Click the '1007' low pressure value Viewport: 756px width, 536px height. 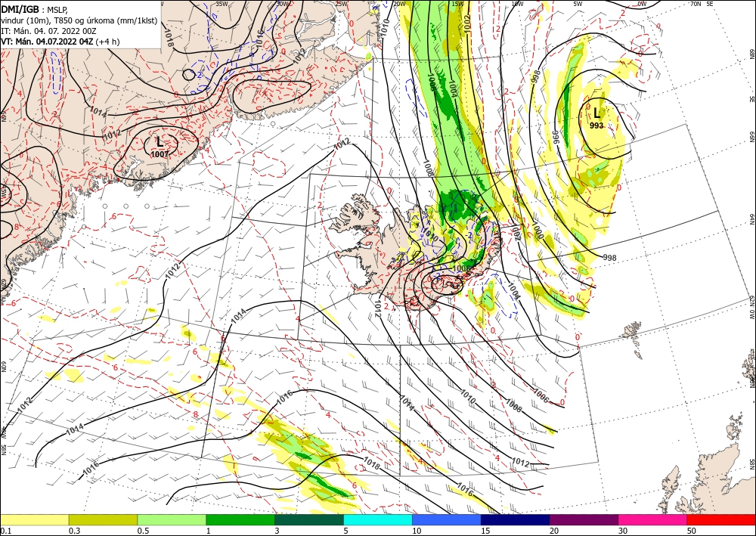tap(160, 154)
